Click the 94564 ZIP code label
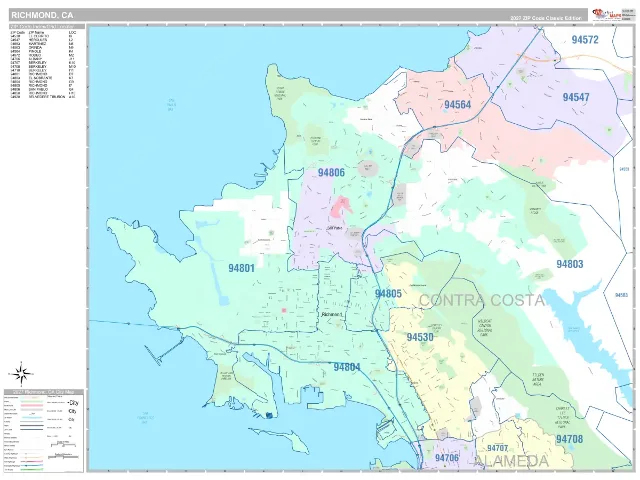The width and height of the screenshot is (640, 480). pos(458,105)
